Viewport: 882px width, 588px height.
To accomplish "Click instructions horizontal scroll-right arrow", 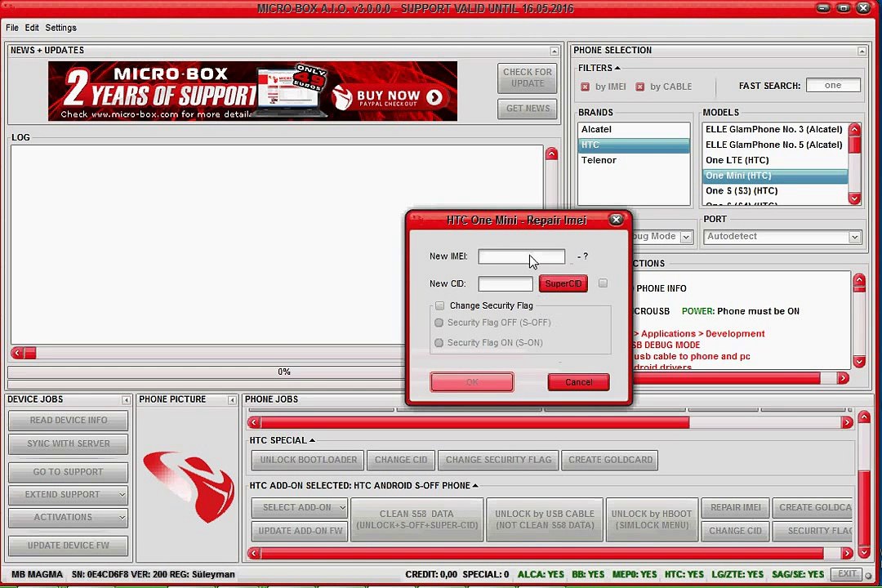I will pyautogui.click(x=843, y=378).
